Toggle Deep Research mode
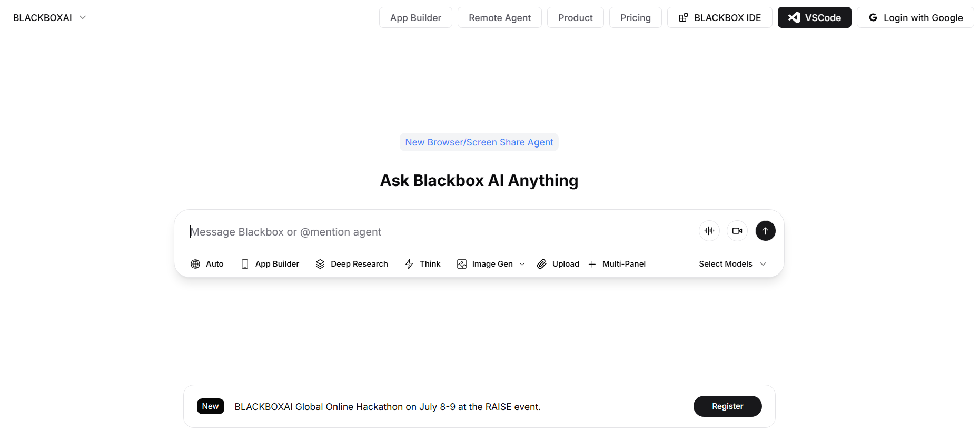 (x=352, y=264)
